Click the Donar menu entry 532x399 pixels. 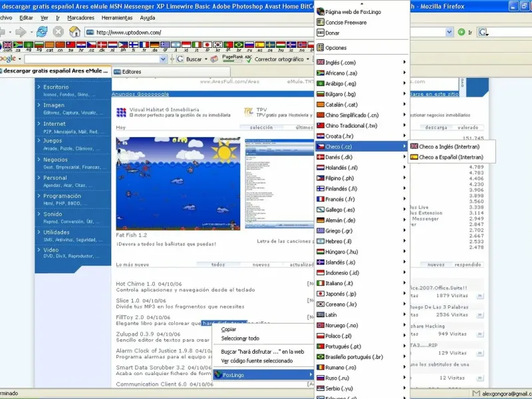(362, 33)
